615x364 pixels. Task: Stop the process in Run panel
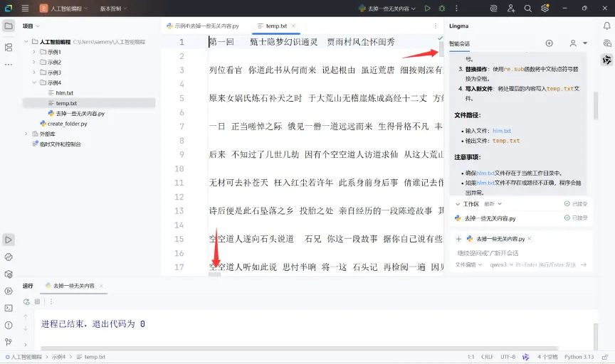pyautogui.click(x=37, y=301)
